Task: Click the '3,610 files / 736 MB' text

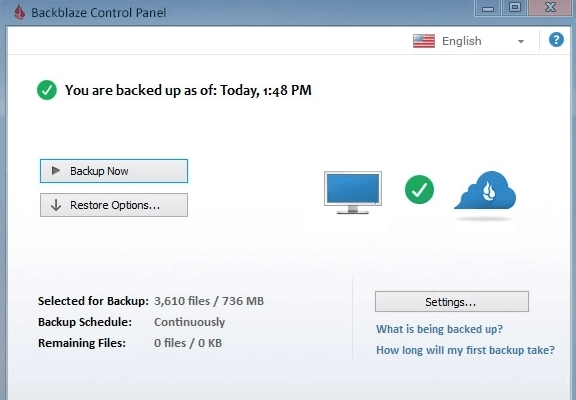Action: (x=209, y=301)
